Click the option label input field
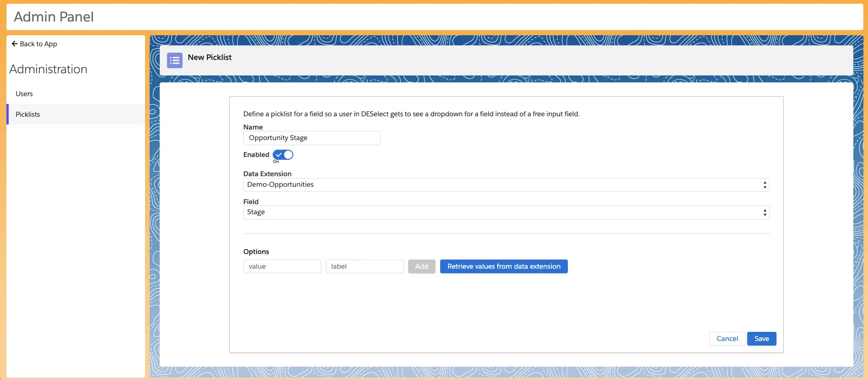 click(x=364, y=266)
